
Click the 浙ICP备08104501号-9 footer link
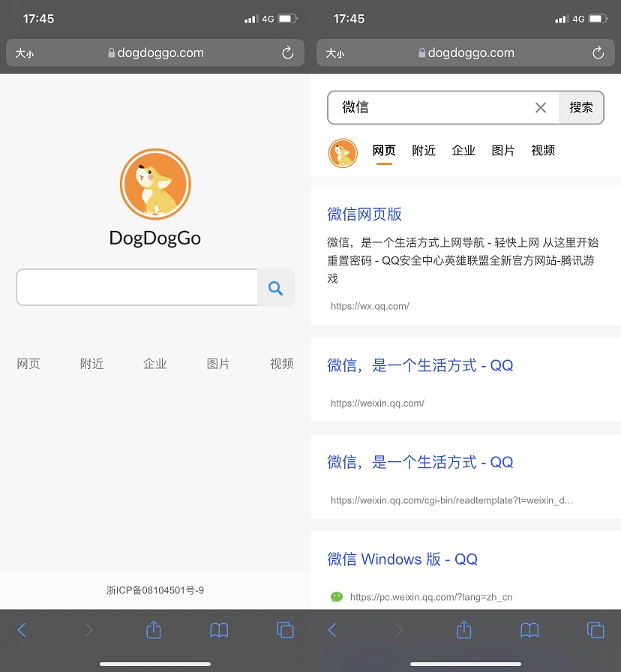[x=155, y=590]
